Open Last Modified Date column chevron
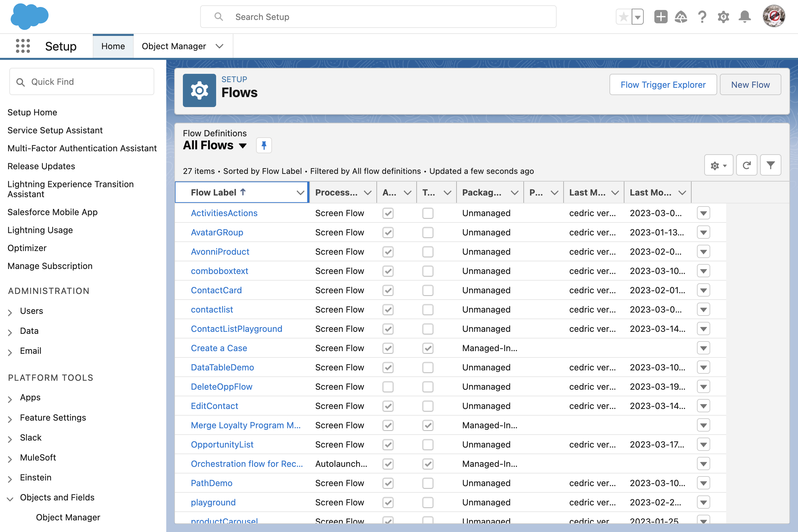 (x=682, y=193)
